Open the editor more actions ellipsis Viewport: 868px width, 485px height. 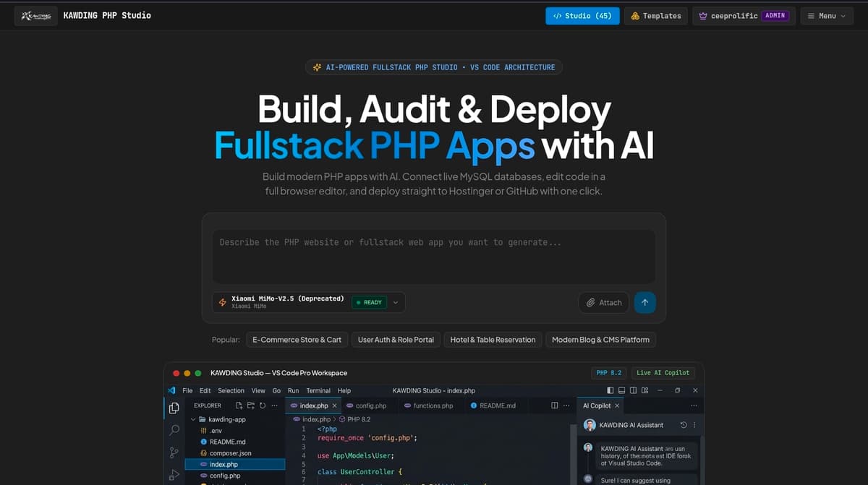[x=566, y=405]
